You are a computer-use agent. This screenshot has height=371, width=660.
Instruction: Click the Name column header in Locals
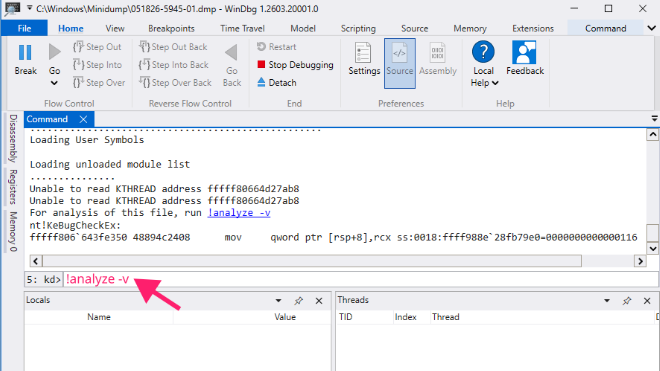click(x=99, y=317)
